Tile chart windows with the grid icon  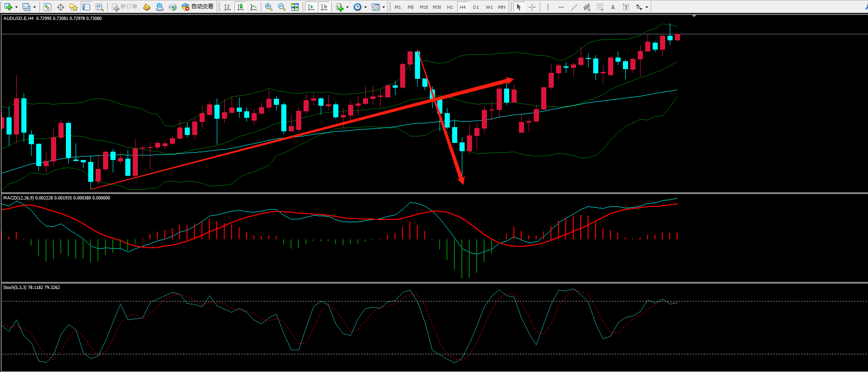[295, 7]
